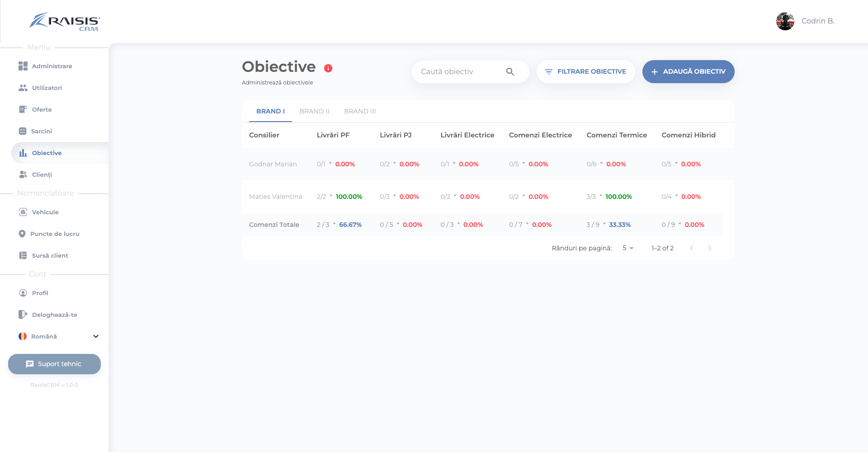Open the Sarcini tasks page
Viewport: 868px width, 452px height.
(41, 131)
